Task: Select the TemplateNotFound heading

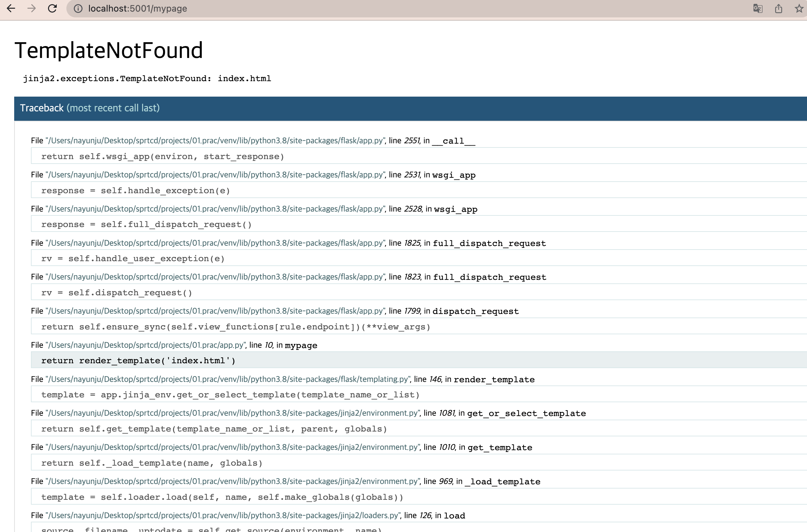Action: tap(109, 51)
